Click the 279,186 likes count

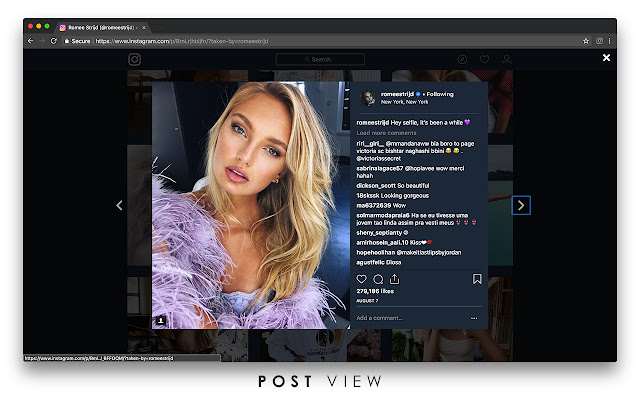pyautogui.click(x=375, y=291)
